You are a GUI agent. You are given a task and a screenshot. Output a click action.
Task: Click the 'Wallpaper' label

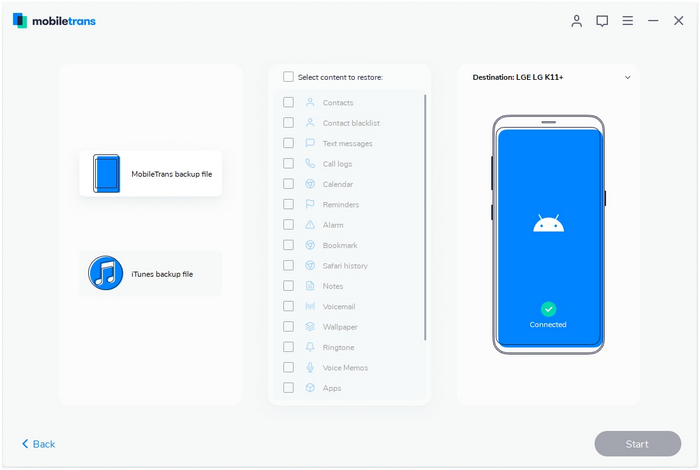pyautogui.click(x=340, y=327)
